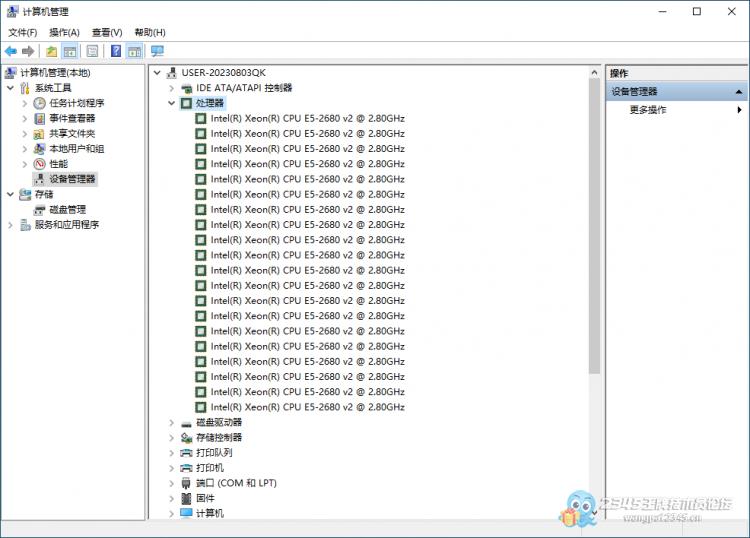Open the 查看(V) menu
750x538 pixels.
pyautogui.click(x=107, y=33)
